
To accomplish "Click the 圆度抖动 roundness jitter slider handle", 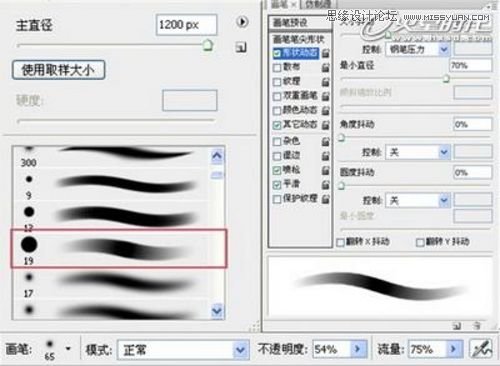I will [341, 185].
